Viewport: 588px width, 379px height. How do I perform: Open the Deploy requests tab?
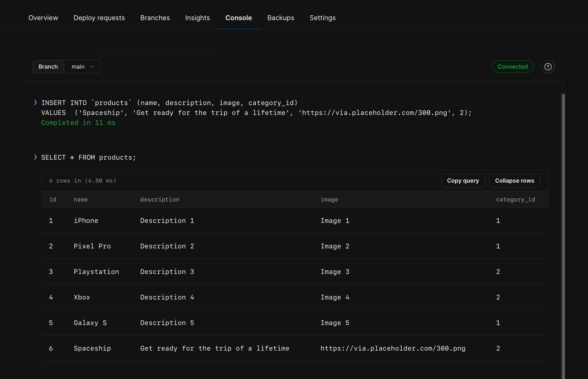click(x=99, y=18)
